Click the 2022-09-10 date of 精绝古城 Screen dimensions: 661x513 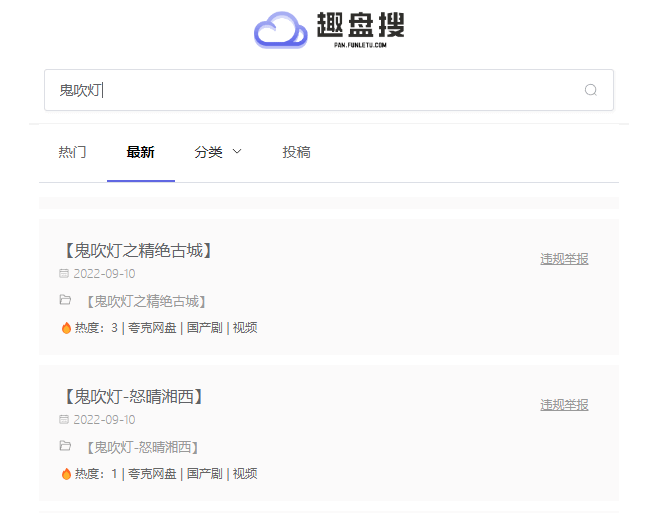coord(104,274)
